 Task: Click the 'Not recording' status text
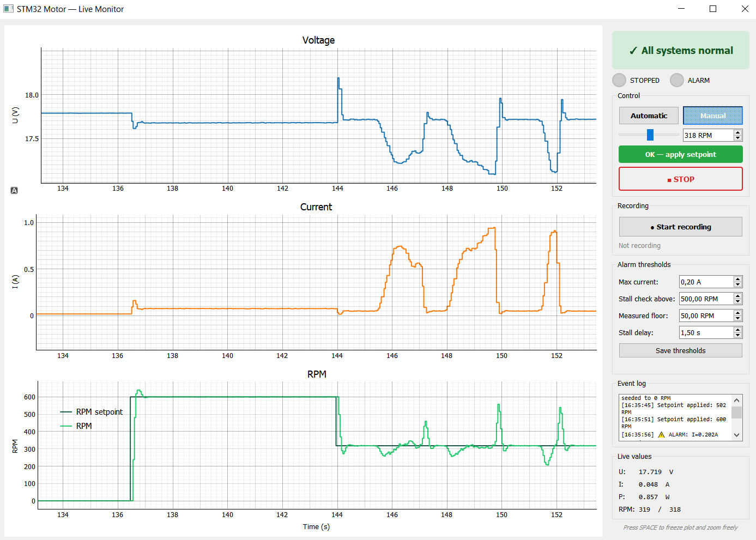pyautogui.click(x=639, y=246)
